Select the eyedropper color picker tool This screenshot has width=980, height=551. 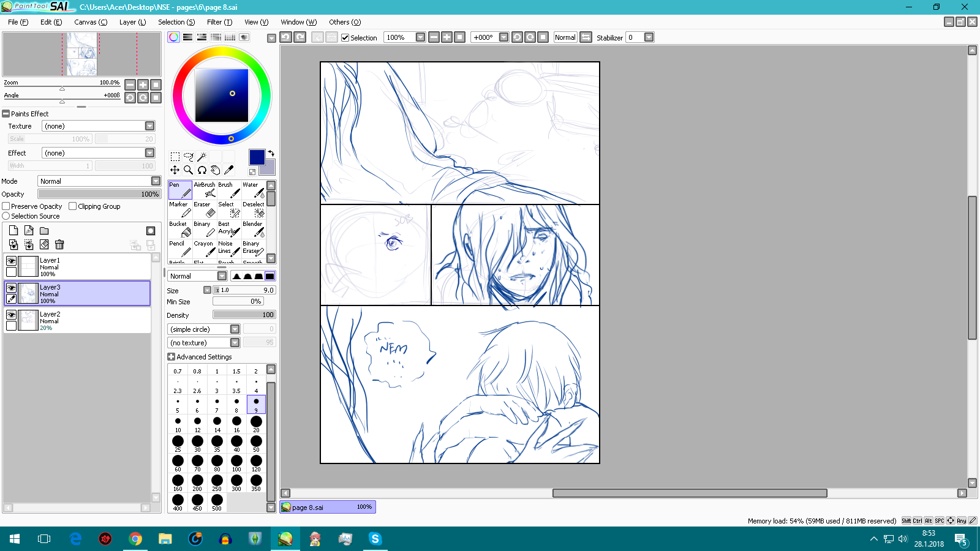(229, 170)
